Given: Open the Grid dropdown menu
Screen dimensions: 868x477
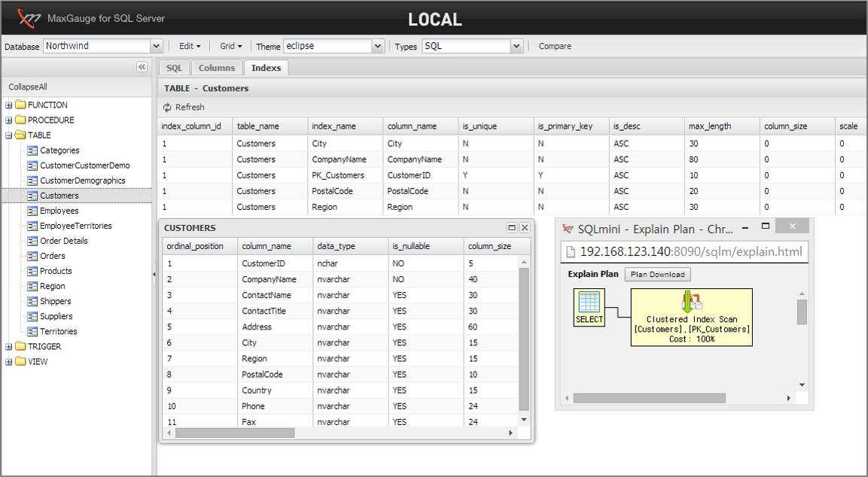Looking at the screenshot, I should [231, 46].
